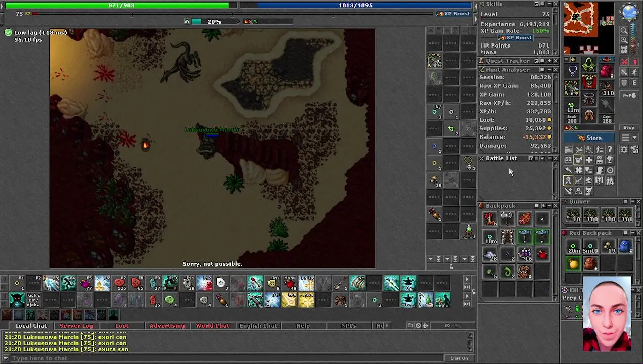The image size is (643, 364).
Task: Expand Quest Tracker with the plus button
Action: [549, 61]
